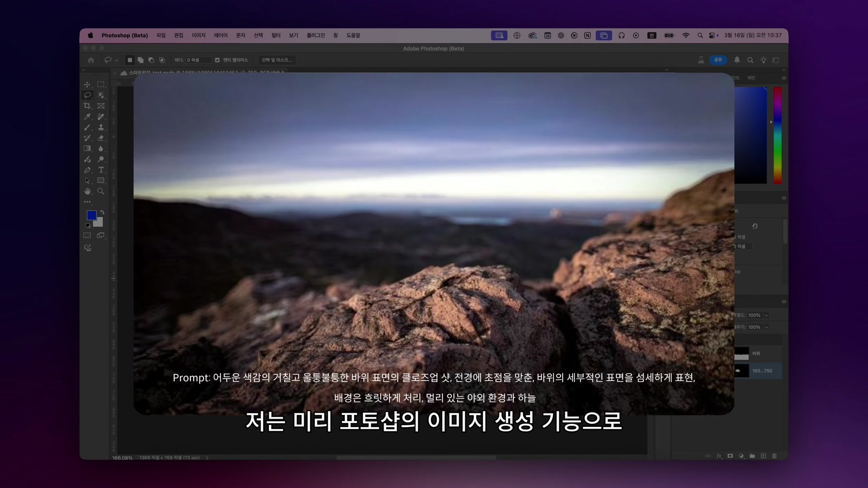Select the Move tool

click(87, 85)
